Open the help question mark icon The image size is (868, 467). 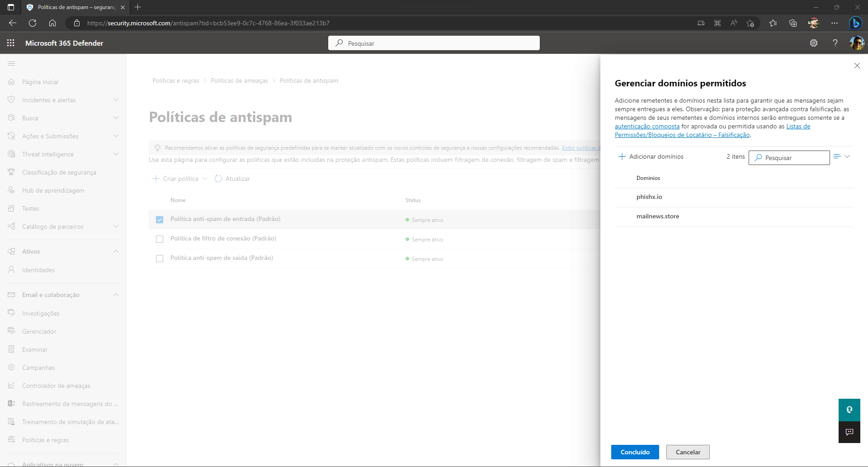pos(835,43)
